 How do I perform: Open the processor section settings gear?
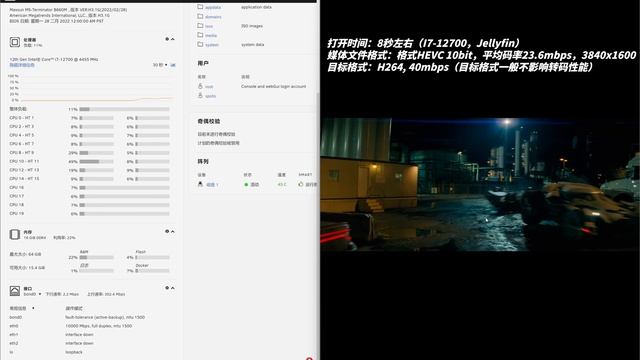167,39
